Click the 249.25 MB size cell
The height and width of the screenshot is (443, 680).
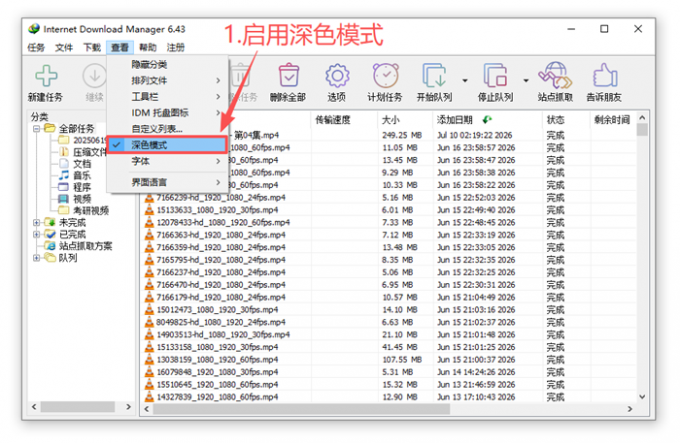point(402,135)
